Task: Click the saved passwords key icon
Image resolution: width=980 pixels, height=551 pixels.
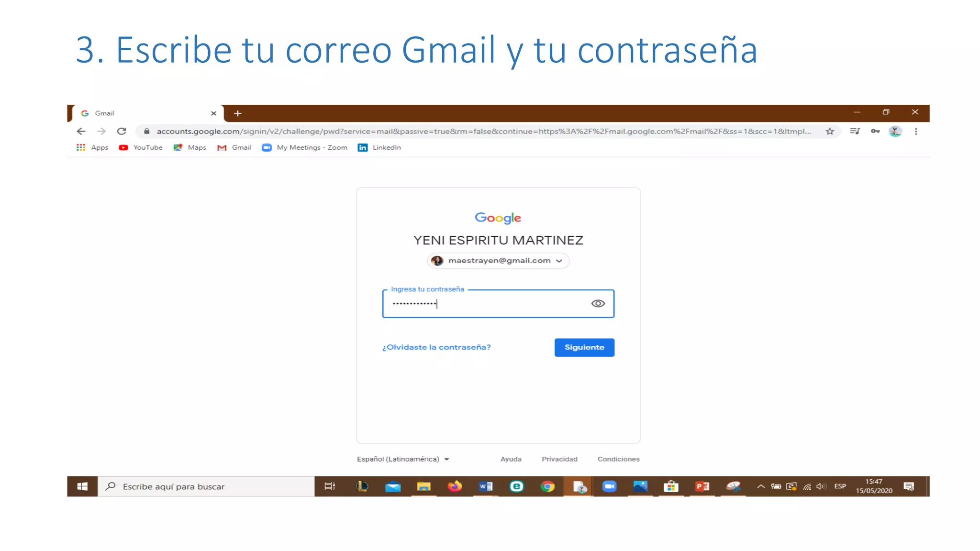Action: 875,131
